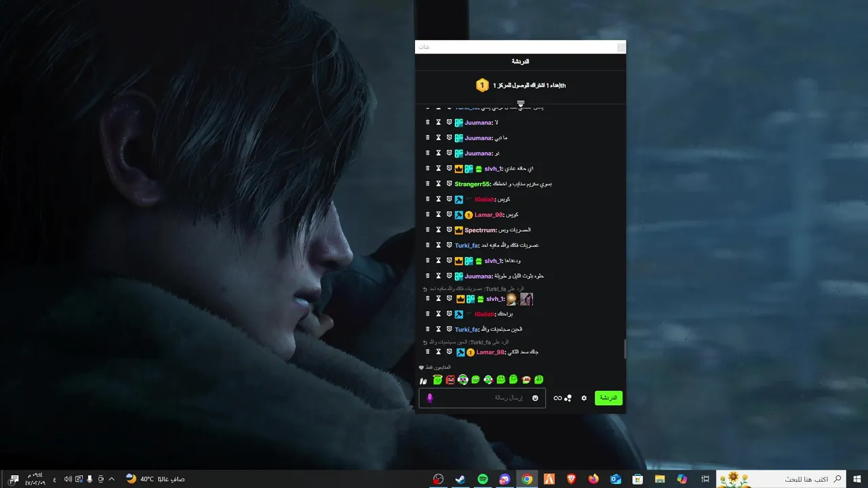The width and height of the screenshot is (868, 488).
Task: Open the Spectrrum username profile
Action: click(x=481, y=230)
